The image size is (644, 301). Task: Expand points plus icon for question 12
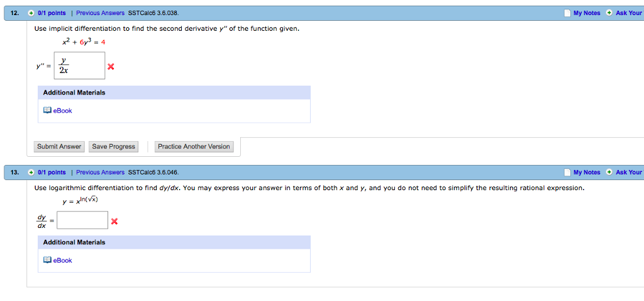31,13
